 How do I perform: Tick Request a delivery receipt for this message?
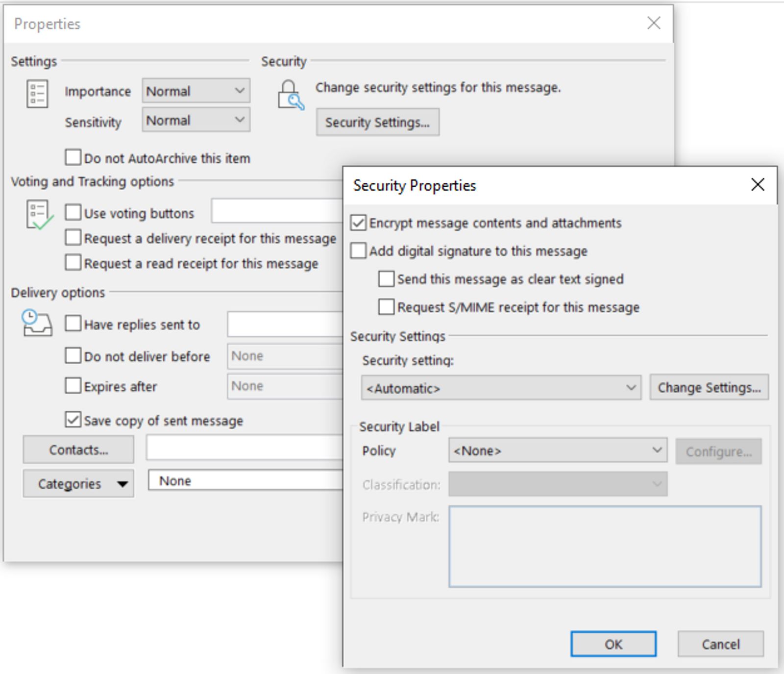click(73, 237)
